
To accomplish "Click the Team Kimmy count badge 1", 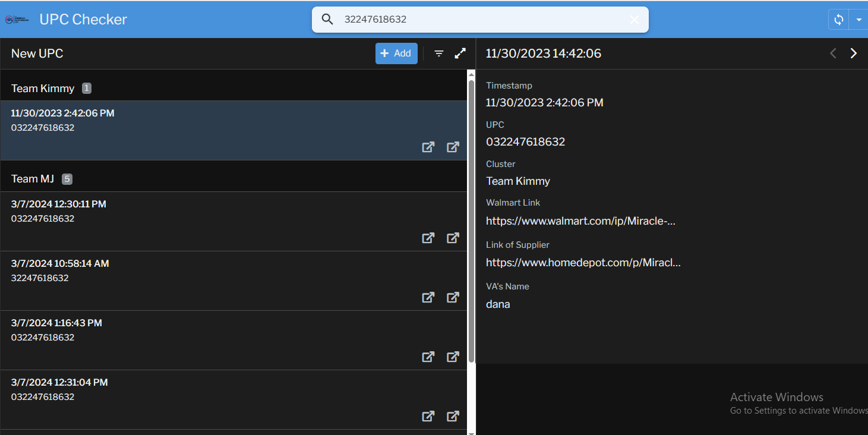I will click(x=87, y=89).
